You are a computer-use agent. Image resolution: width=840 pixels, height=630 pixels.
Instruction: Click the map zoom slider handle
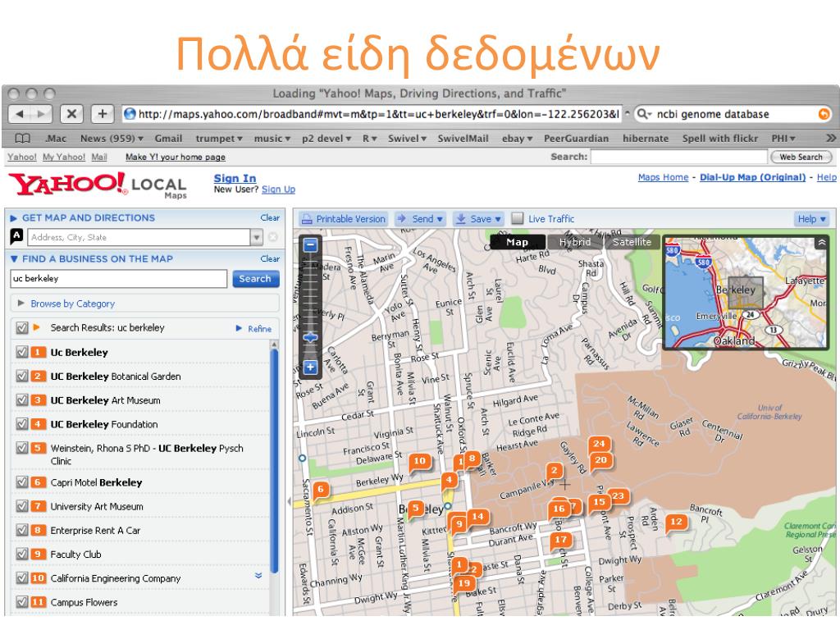point(310,337)
